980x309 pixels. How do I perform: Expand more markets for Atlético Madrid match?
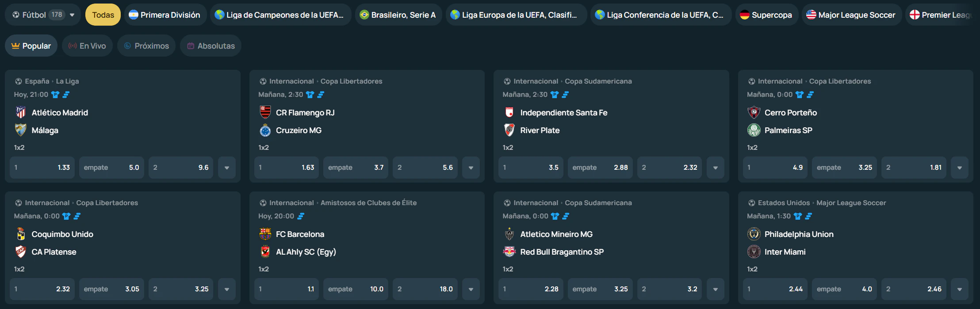click(x=227, y=168)
